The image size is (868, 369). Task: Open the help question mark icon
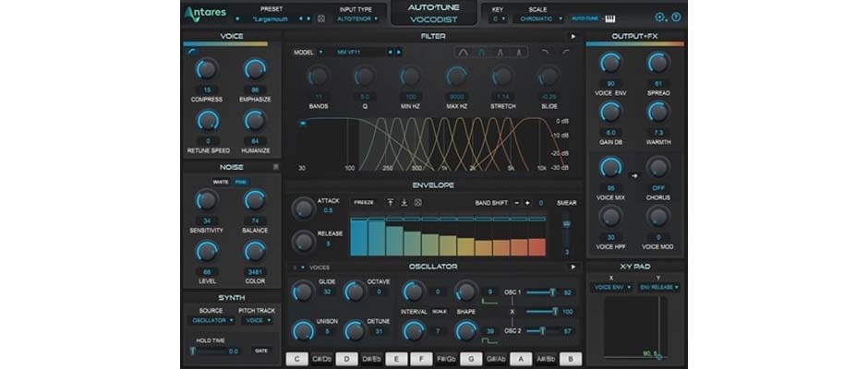pyautogui.click(x=676, y=18)
